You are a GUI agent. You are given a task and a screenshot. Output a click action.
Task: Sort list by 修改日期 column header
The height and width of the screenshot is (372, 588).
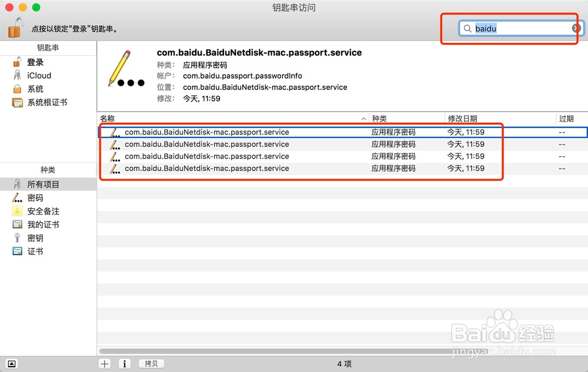pyautogui.click(x=499, y=118)
